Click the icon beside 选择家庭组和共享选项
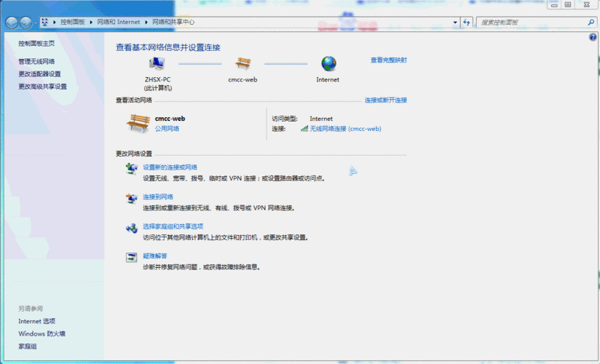 (132, 228)
